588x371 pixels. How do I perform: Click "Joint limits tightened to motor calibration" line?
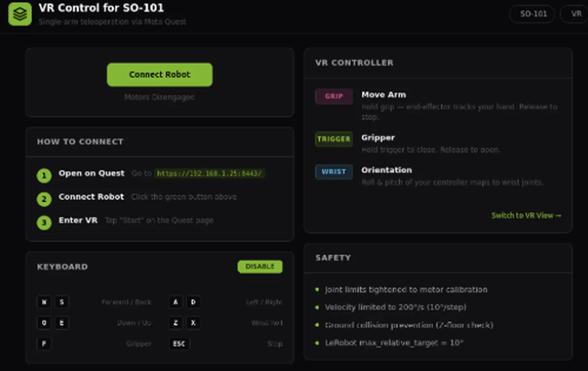(x=406, y=290)
